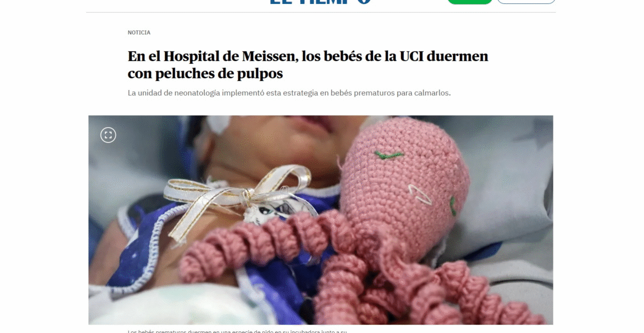The height and width of the screenshot is (333, 644).
Task: Click the green button in the header
Action: pos(470,2)
